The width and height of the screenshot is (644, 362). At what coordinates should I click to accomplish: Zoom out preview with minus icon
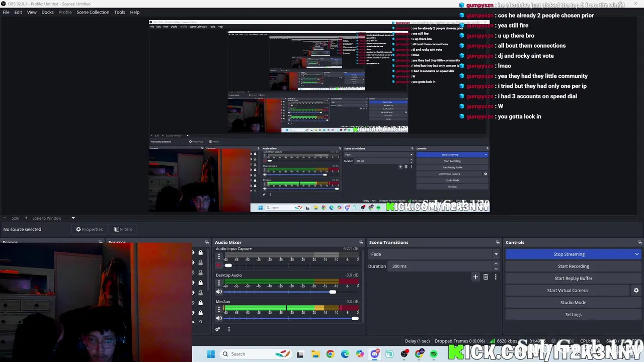5,218
